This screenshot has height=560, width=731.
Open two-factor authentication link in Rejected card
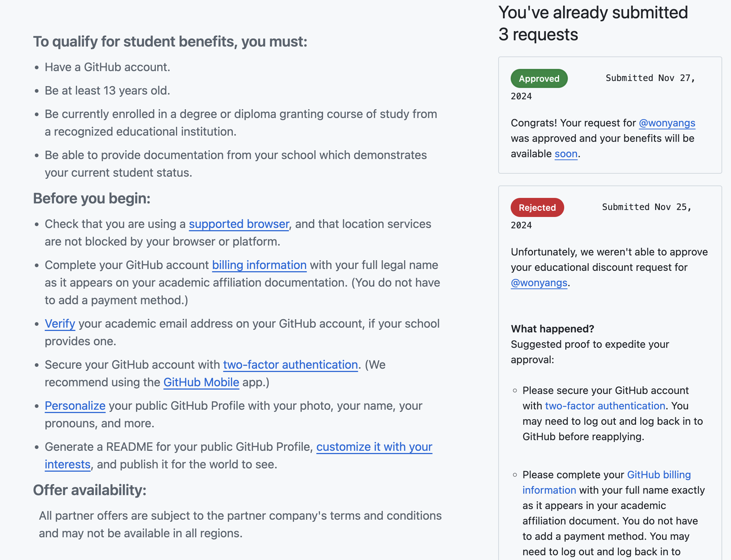[x=605, y=406]
